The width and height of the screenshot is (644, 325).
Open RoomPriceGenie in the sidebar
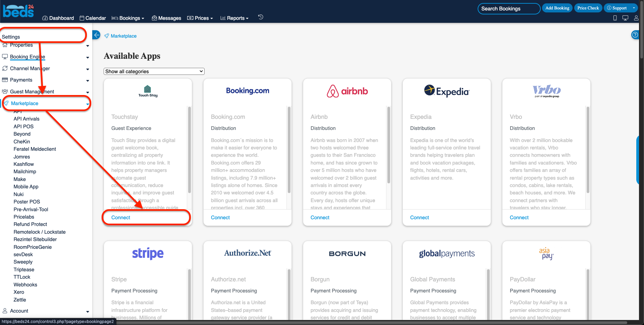tap(33, 247)
